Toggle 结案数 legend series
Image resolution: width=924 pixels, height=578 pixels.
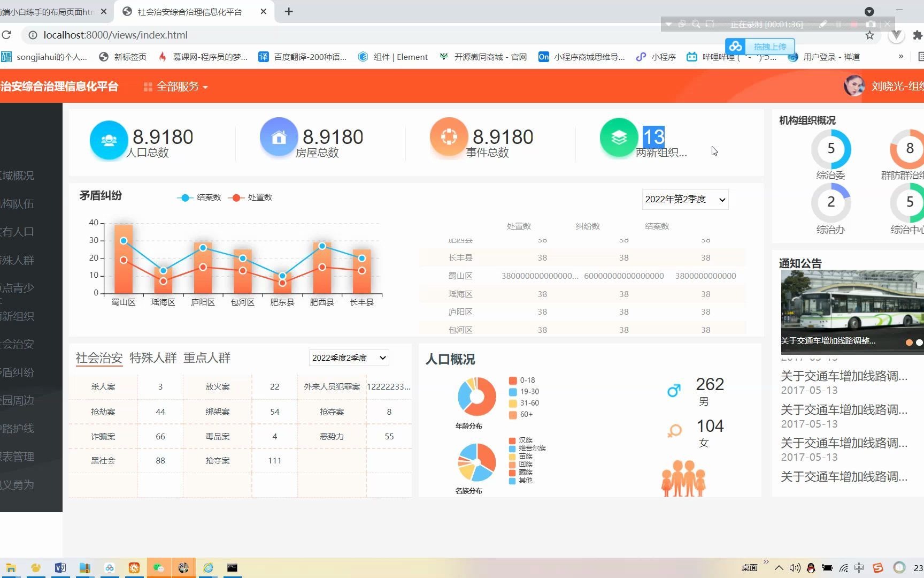click(199, 197)
